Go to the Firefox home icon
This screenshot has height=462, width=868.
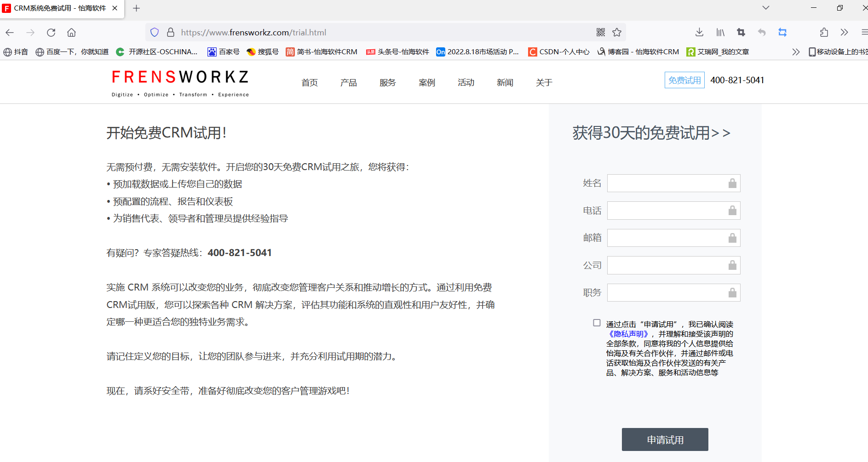tap(71, 33)
